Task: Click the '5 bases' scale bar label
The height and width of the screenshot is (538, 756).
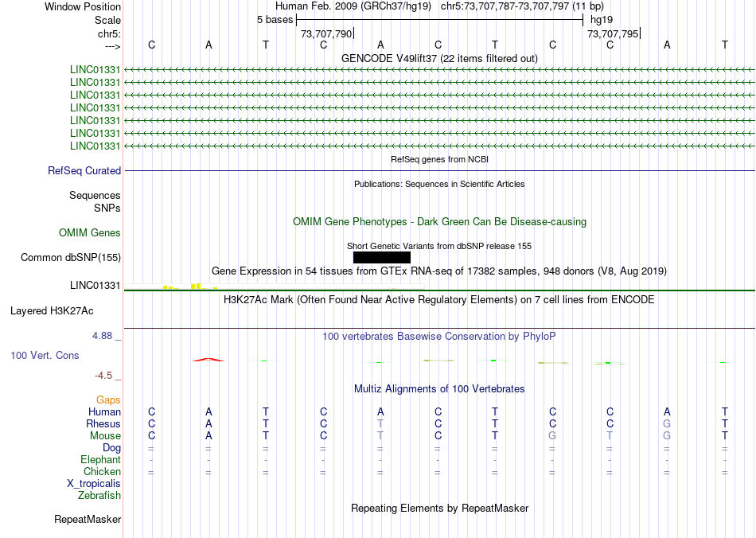Action: tap(275, 20)
